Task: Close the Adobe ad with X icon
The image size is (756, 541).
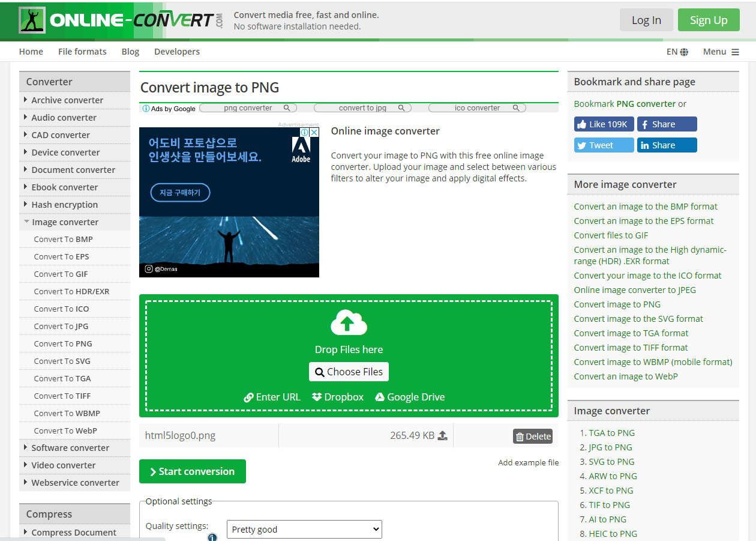Action: pos(314,132)
